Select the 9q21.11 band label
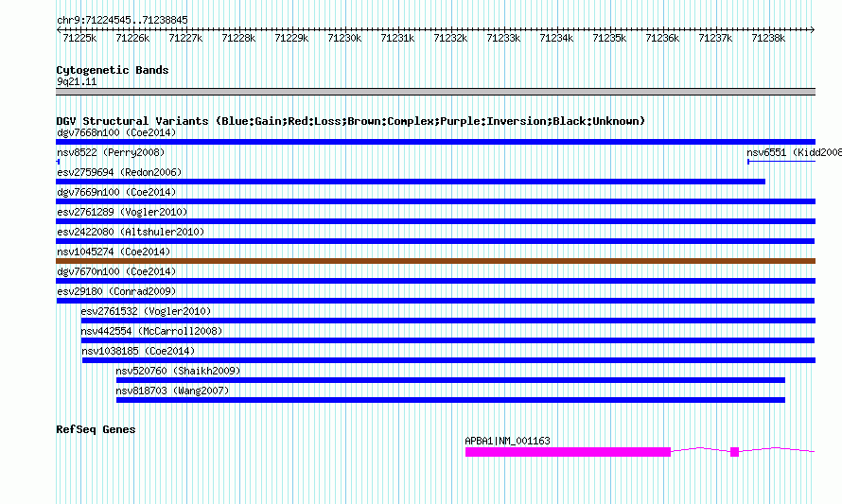The image size is (842, 504). [x=77, y=81]
